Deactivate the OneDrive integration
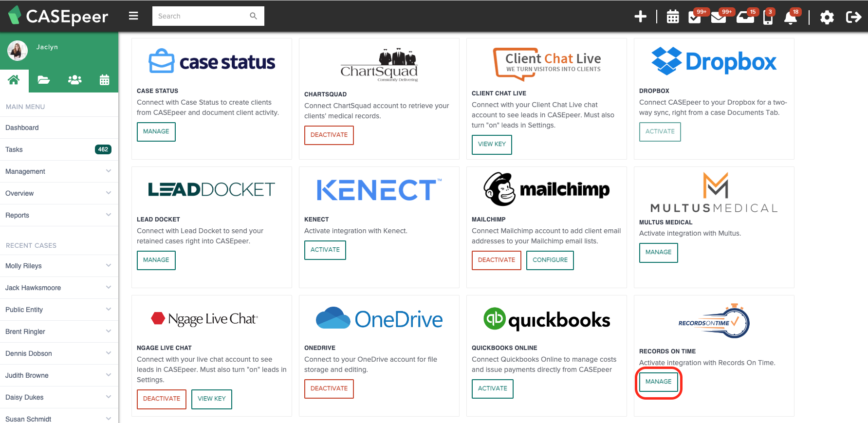Screen dimensions: 868x423 (x=329, y=388)
